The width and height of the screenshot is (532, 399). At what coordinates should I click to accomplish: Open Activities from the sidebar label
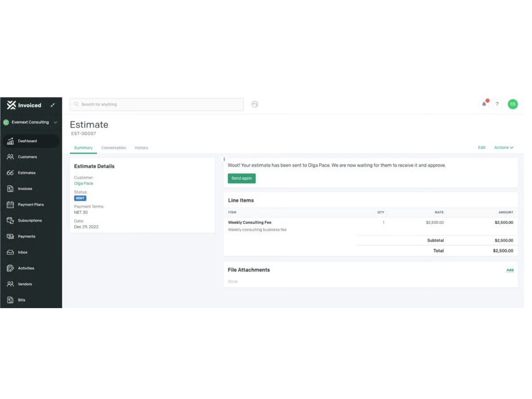26,268
